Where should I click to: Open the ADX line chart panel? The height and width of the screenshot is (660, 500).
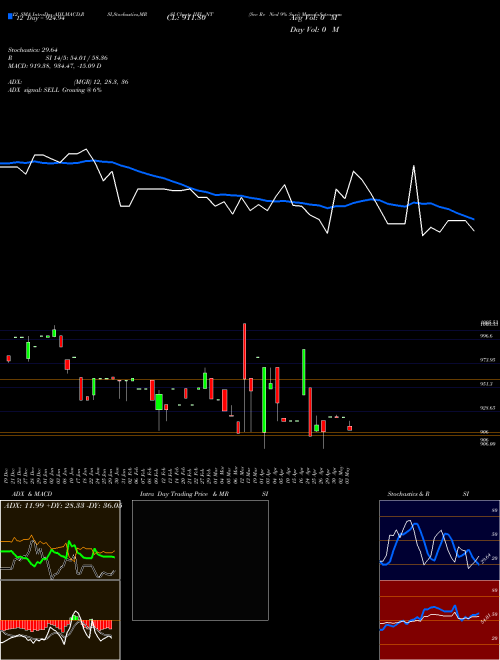tap(60, 540)
